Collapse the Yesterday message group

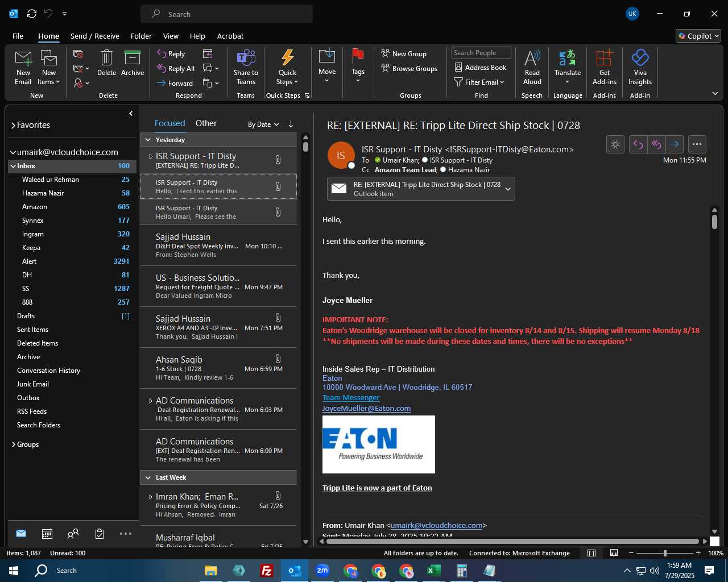coord(148,140)
